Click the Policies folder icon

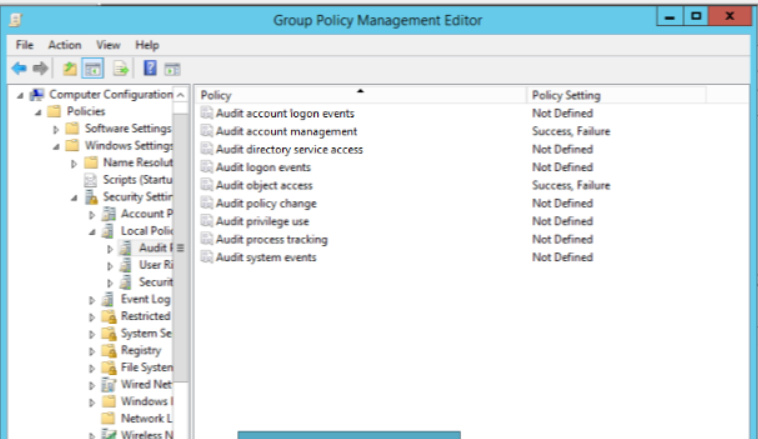(x=55, y=112)
